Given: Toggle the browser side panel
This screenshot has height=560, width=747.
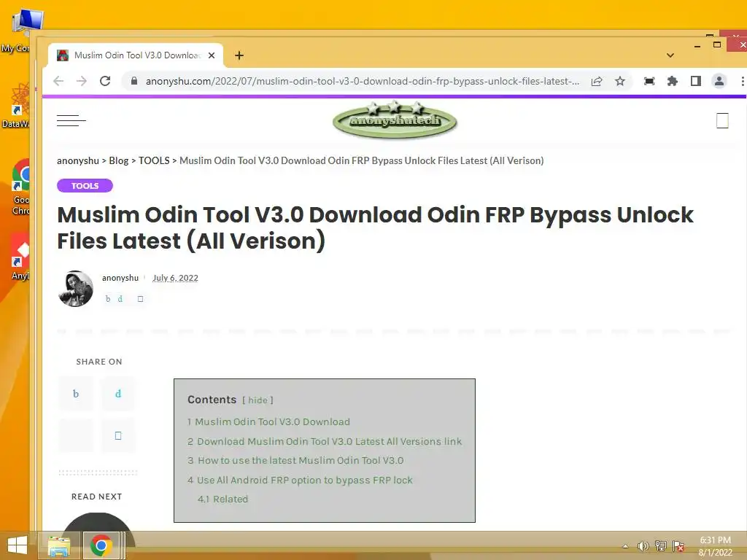Looking at the screenshot, I should (x=695, y=81).
